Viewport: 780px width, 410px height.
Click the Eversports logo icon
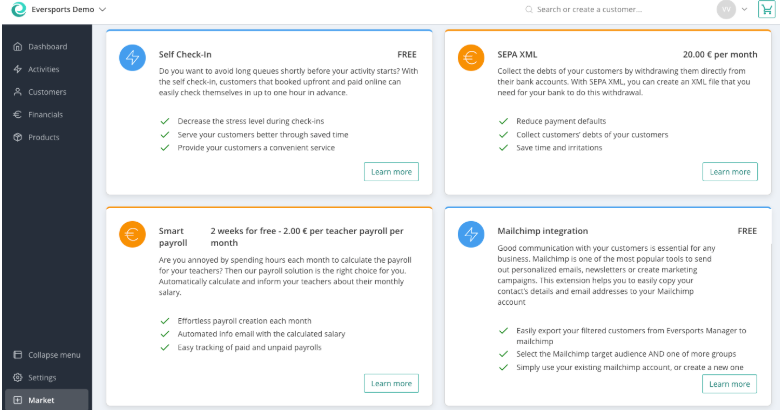(x=18, y=9)
